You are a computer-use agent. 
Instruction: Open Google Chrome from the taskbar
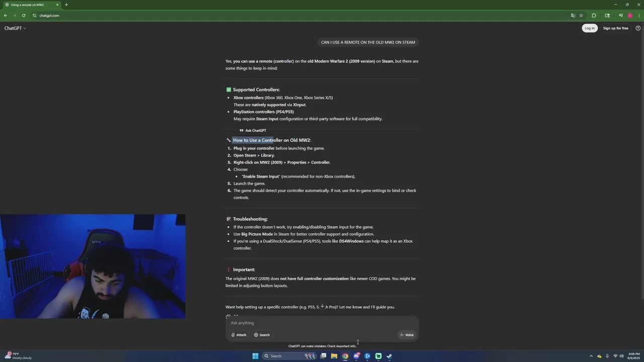coord(345,356)
